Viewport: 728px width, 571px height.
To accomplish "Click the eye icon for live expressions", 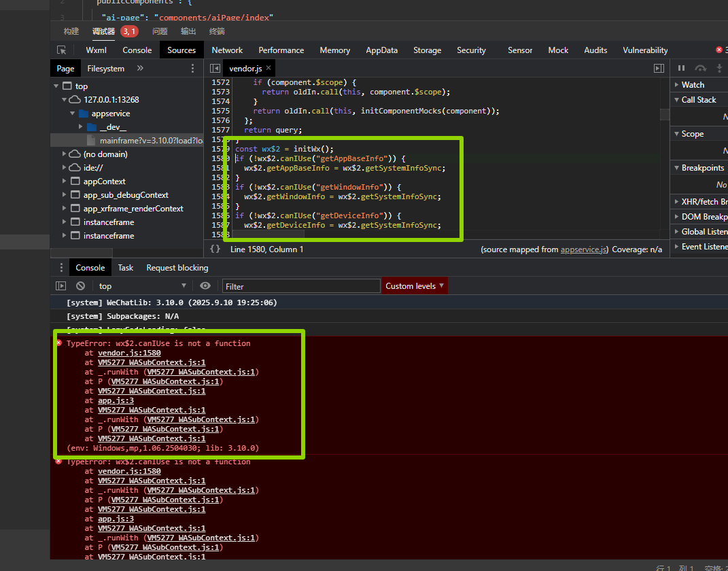I will (205, 286).
